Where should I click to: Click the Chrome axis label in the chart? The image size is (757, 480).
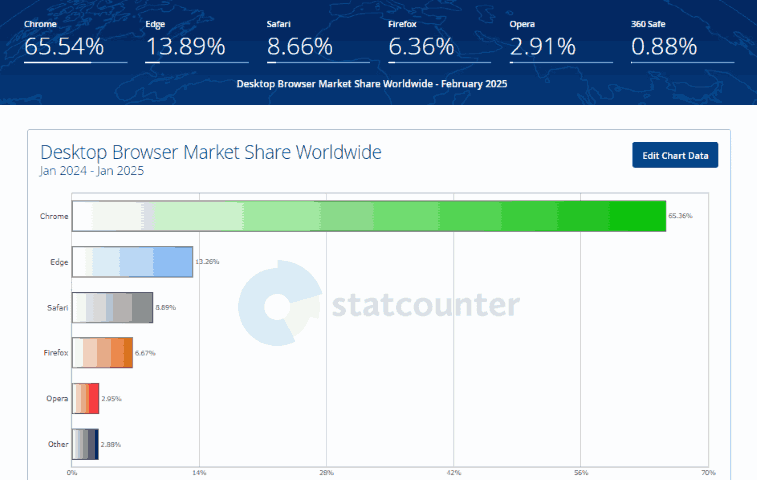tap(54, 216)
